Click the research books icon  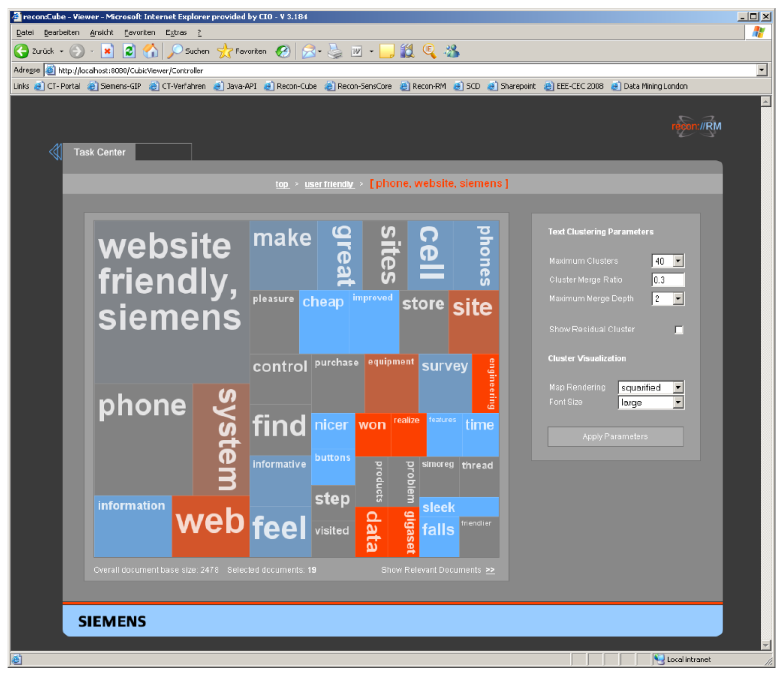coord(407,51)
